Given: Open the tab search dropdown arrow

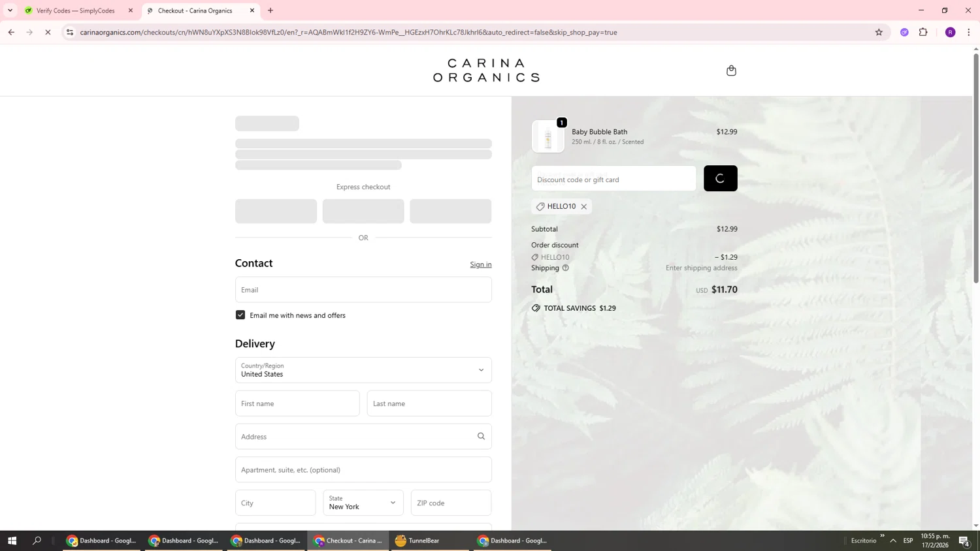Looking at the screenshot, I should point(10,10).
